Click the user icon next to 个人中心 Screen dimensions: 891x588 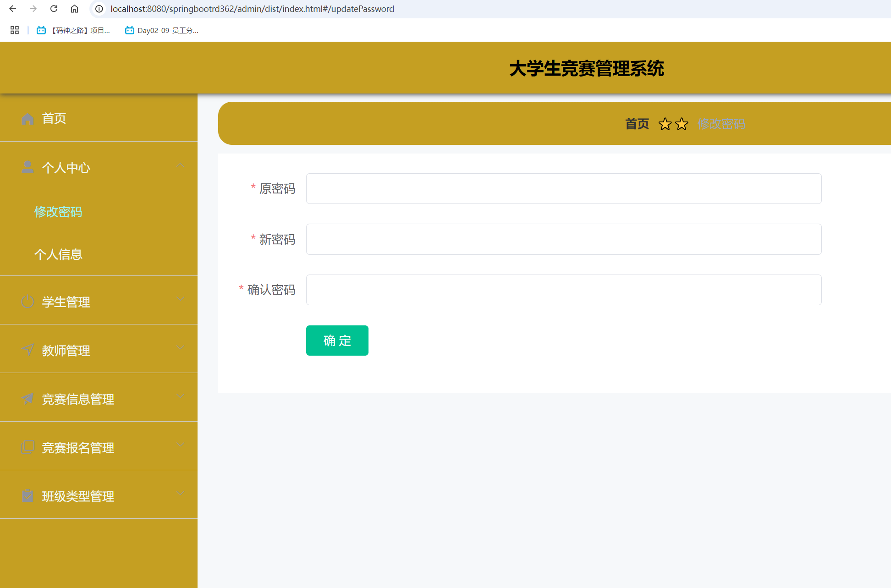point(27,167)
